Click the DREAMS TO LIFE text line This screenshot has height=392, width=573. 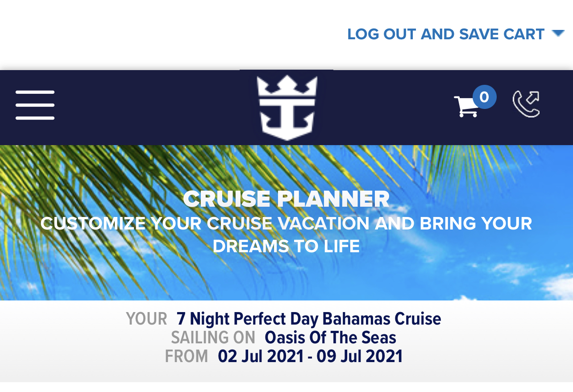pos(286,246)
